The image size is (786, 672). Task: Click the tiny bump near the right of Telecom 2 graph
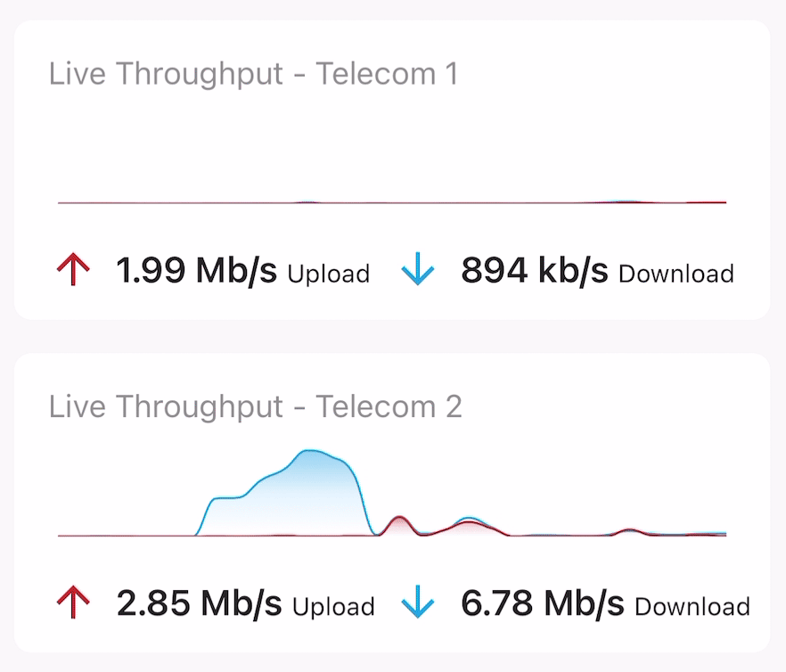[629, 531]
